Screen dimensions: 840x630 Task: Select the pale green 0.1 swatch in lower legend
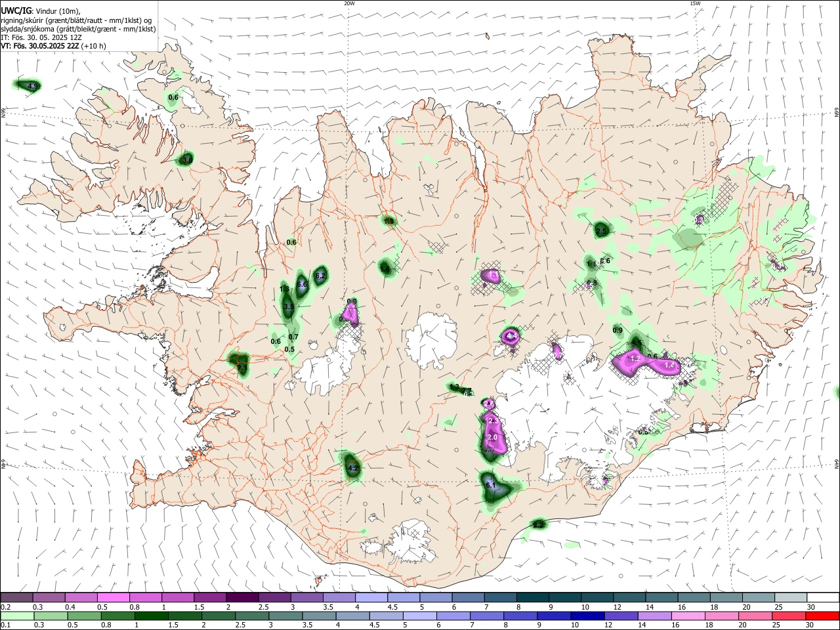click(x=17, y=616)
